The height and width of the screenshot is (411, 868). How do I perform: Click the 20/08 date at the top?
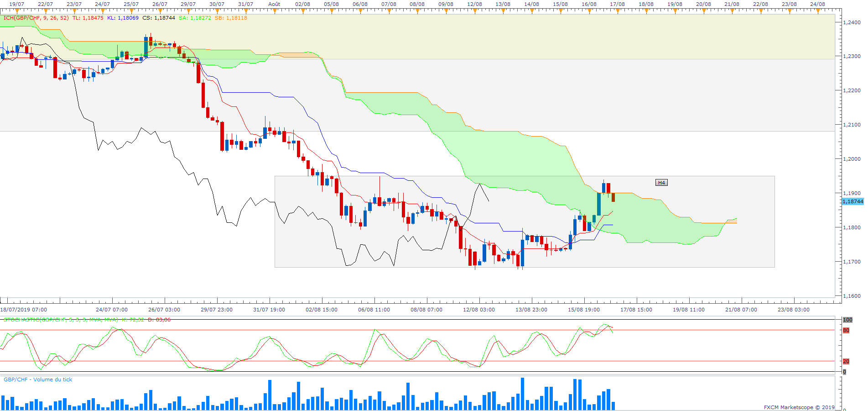703,4
